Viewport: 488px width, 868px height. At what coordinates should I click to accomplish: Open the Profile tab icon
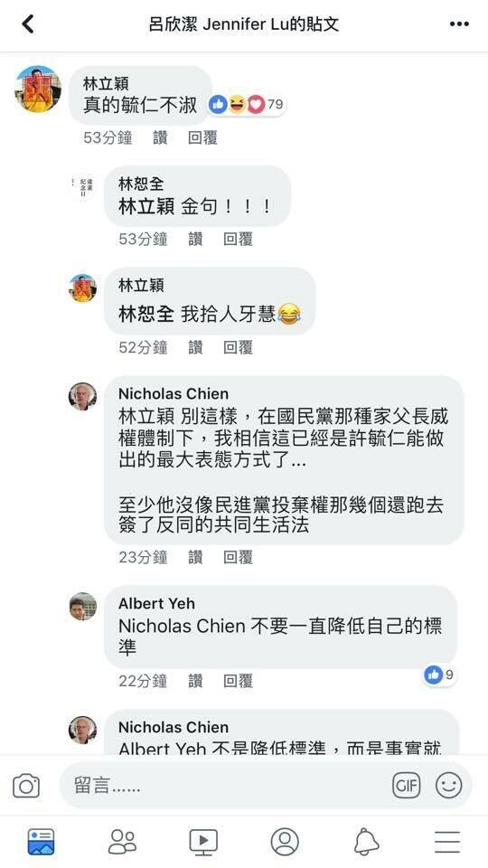[x=285, y=842]
